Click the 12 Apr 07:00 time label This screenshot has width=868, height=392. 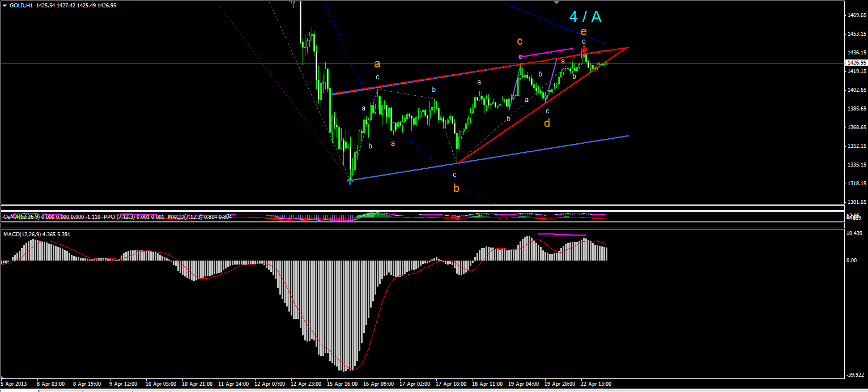270,384
